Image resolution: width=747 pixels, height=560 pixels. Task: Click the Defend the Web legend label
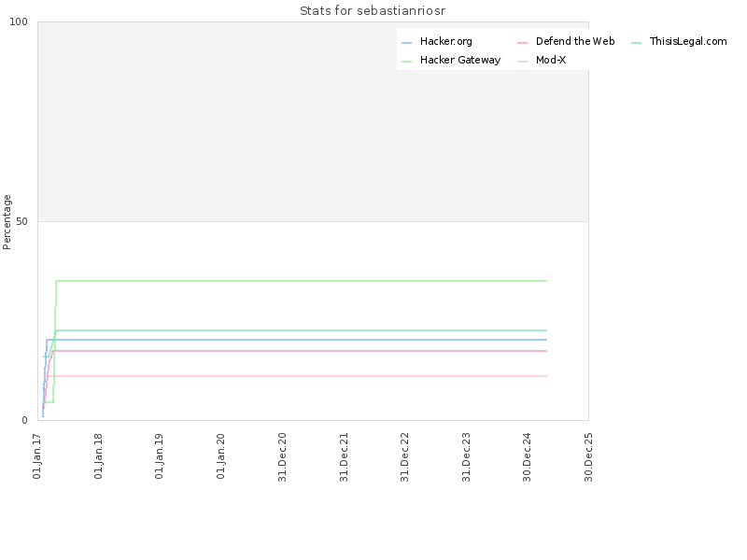[575, 41]
